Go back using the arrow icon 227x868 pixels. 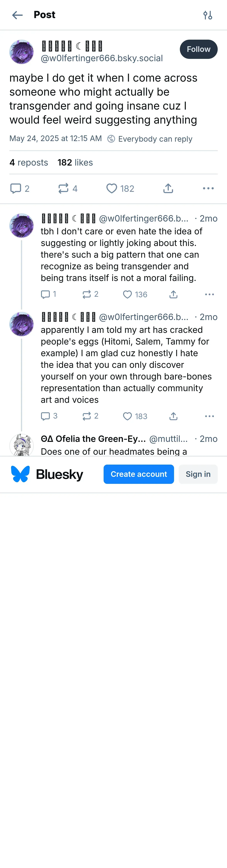(17, 15)
